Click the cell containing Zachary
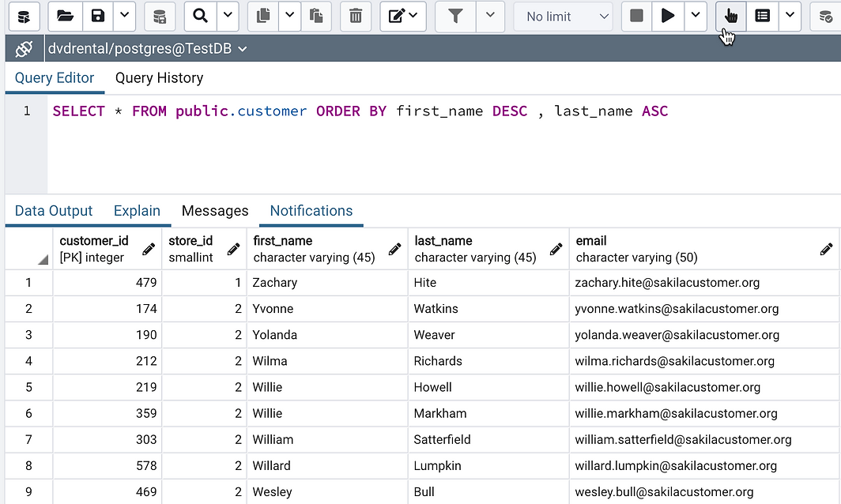Image resolution: width=841 pixels, height=504 pixels. pos(327,283)
